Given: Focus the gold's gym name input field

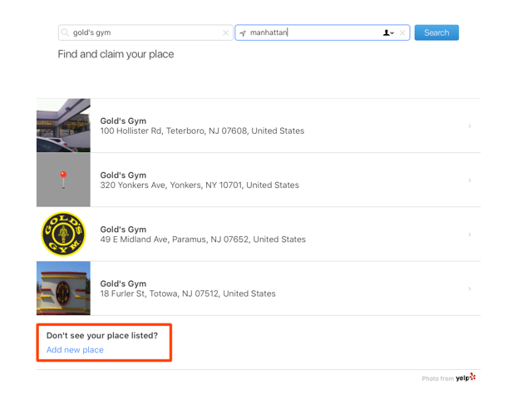Looking at the screenshot, I should (x=145, y=32).
